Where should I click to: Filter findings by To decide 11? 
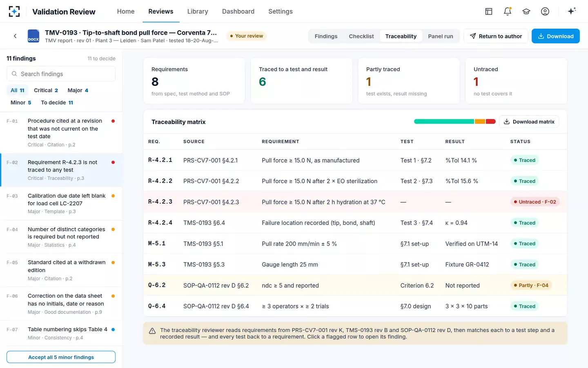pos(57,103)
